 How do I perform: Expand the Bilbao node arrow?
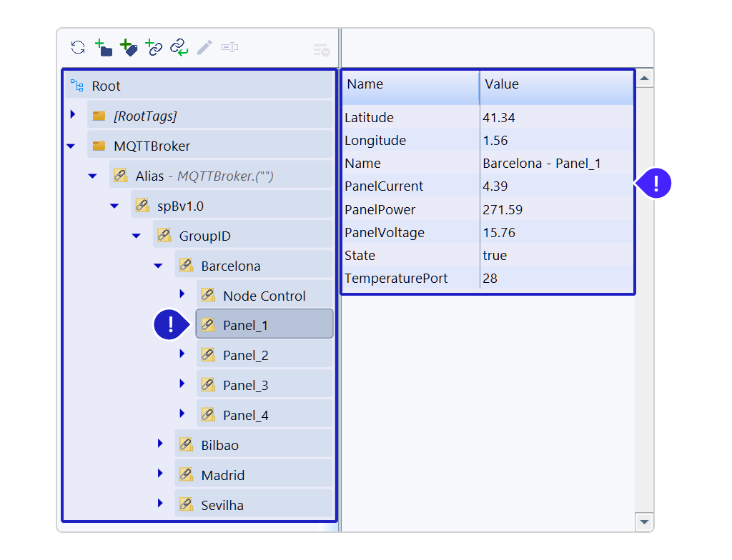pos(160,444)
